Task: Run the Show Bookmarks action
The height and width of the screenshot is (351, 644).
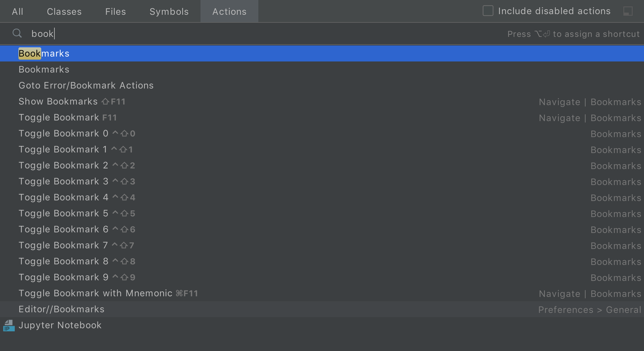Action: tap(58, 101)
